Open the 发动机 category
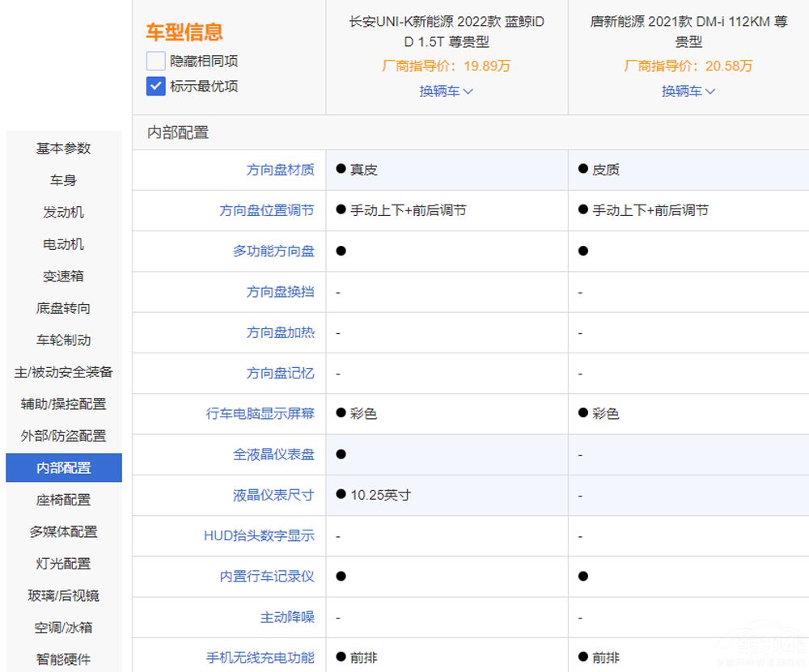The height and width of the screenshot is (672, 809). point(62,213)
